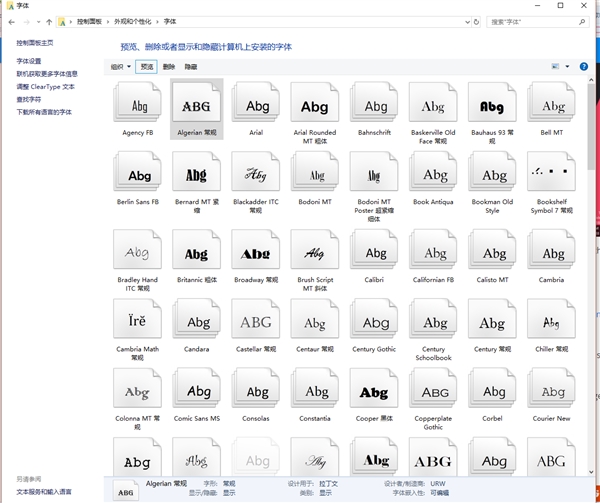Viewport: 600px width, 503px height.
Task: Open 查找字符 link in sidebar
Action: click(29, 99)
